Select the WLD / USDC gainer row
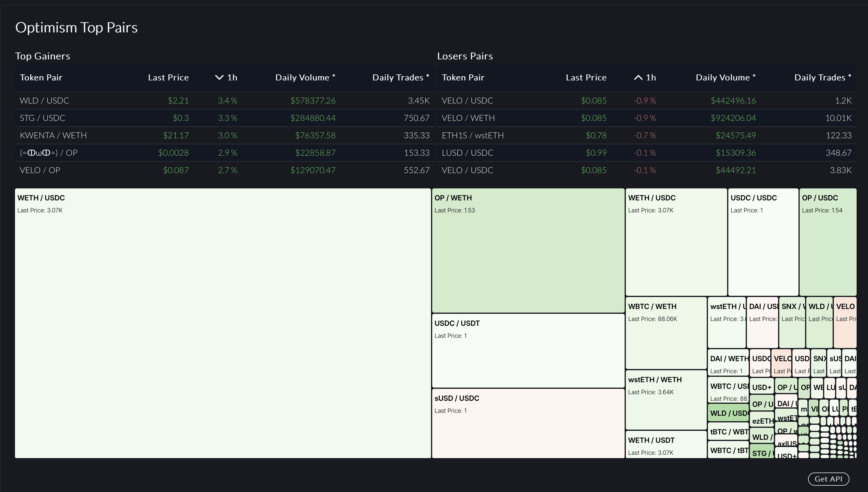The width and height of the screenshot is (868, 492). point(224,100)
